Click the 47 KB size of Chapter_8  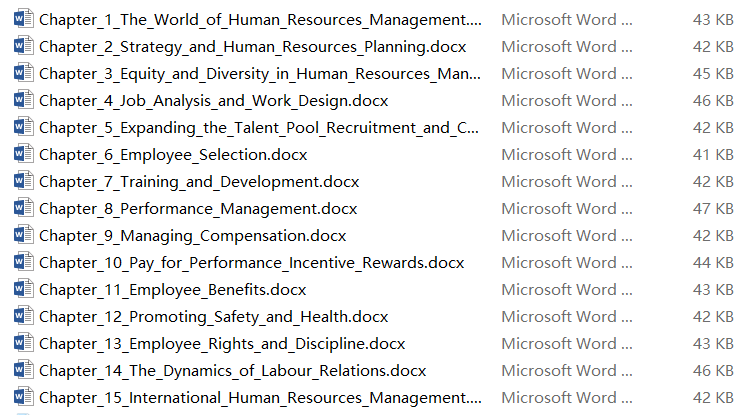[713, 208]
